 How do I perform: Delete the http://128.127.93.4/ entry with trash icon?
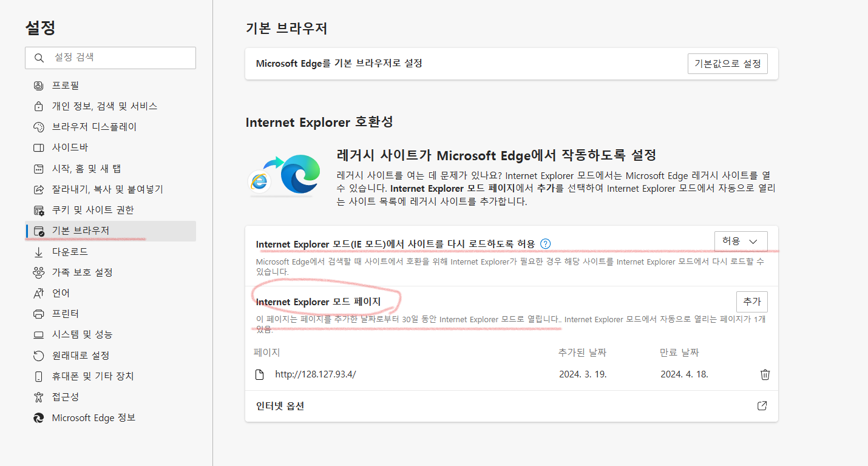pyautogui.click(x=765, y=374)
